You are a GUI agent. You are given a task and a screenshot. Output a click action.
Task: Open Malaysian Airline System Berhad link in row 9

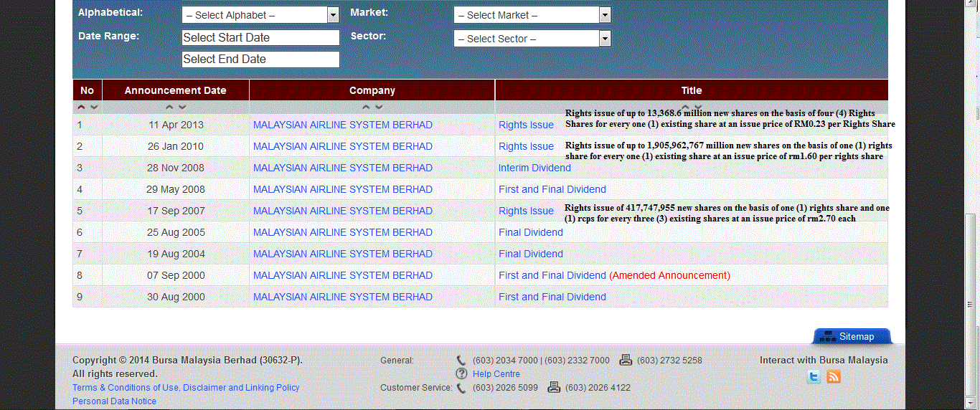343,297
